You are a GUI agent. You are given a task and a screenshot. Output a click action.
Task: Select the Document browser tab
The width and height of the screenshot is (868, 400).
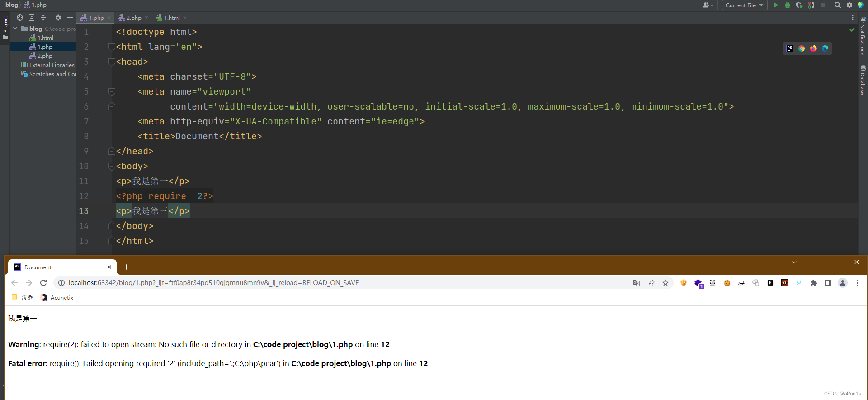coord(62,267)
